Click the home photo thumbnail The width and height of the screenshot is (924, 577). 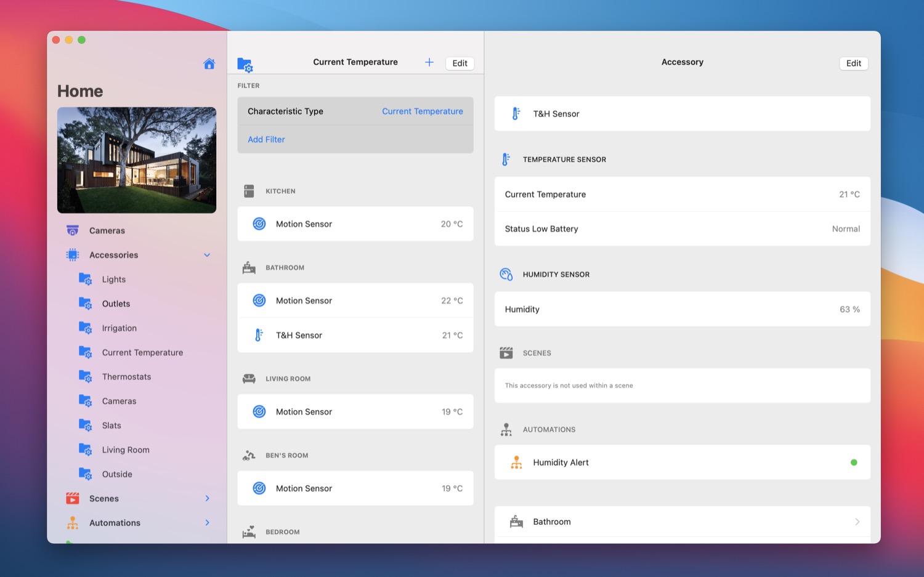[x=137, y=160]
